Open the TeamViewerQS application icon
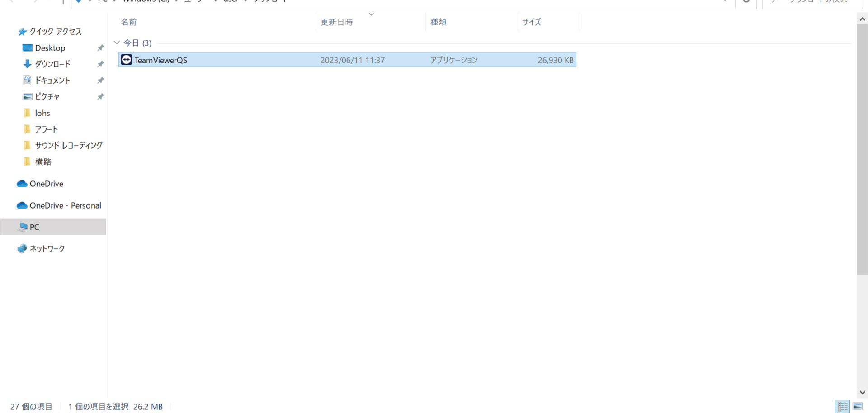 pyautogui.click(x=127, y=60)
